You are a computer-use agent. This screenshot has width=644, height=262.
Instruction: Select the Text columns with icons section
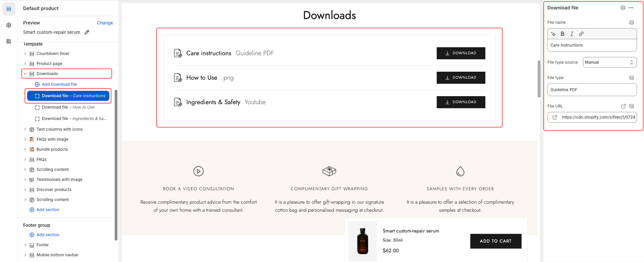(x=59, y=129)
